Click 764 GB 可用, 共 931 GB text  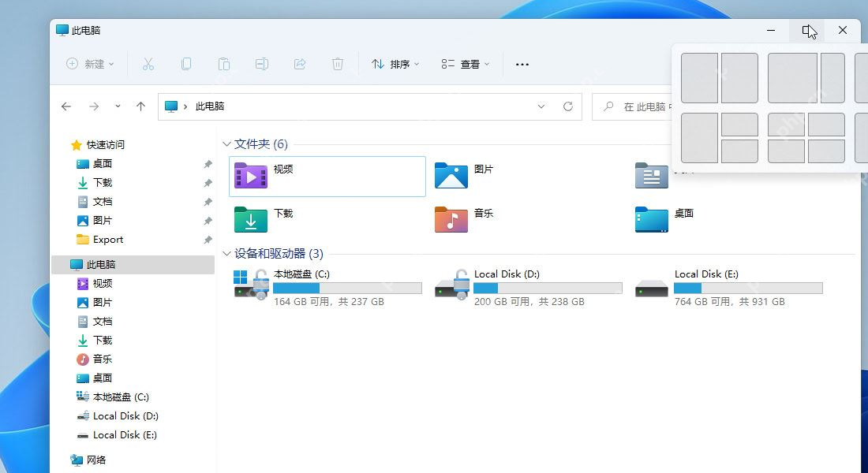[x=730, y=302]
